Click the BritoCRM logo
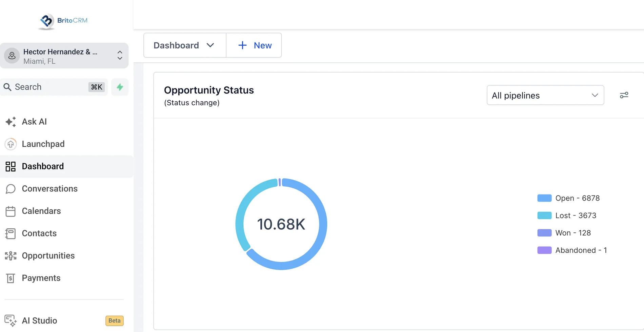The image size is (644, 332). point(63,21)
